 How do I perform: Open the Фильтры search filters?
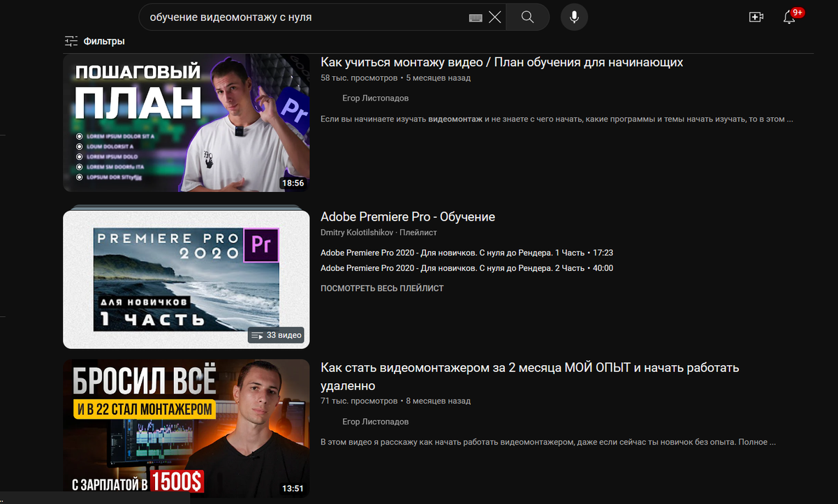point(94,41)
